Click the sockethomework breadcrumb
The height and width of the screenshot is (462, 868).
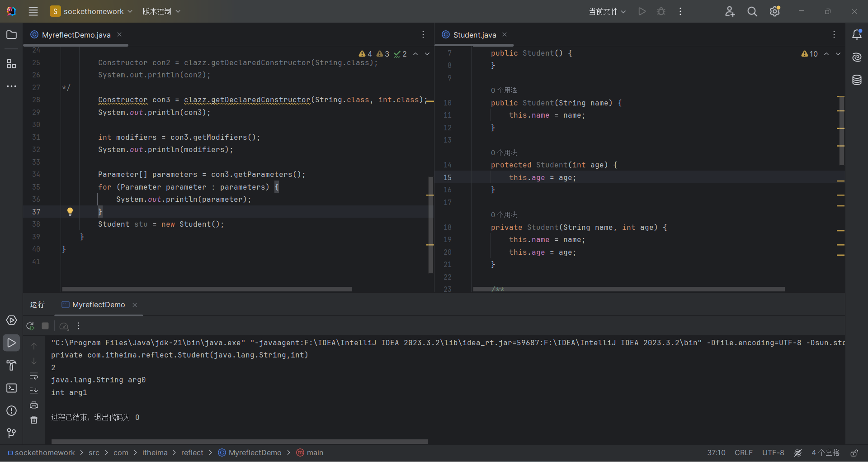tap(42, 453)
